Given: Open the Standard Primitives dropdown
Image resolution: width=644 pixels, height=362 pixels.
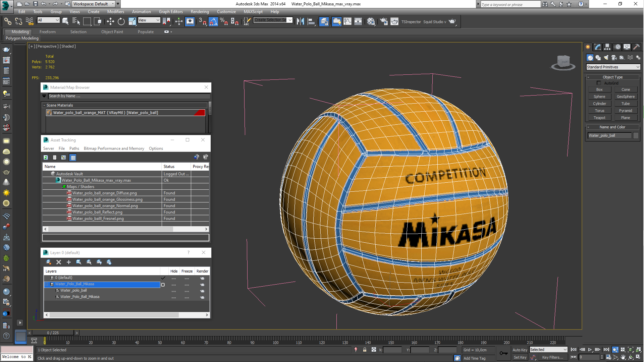Looking at the screenshot, I should [x=613, y=67].
